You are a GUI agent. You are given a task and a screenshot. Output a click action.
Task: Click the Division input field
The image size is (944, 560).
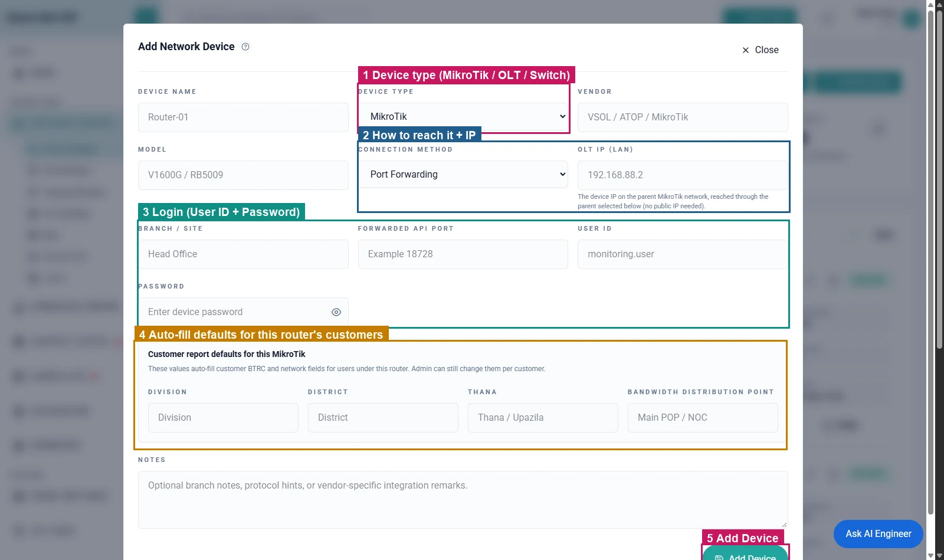[223, 418]
